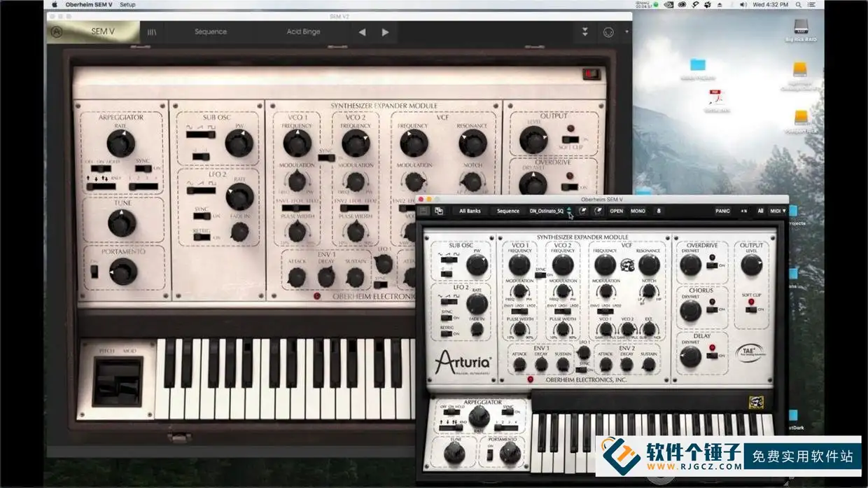Click the preset up/down arrows beside DN_Ostinato_SQ
868x488 pixels.
569,211
